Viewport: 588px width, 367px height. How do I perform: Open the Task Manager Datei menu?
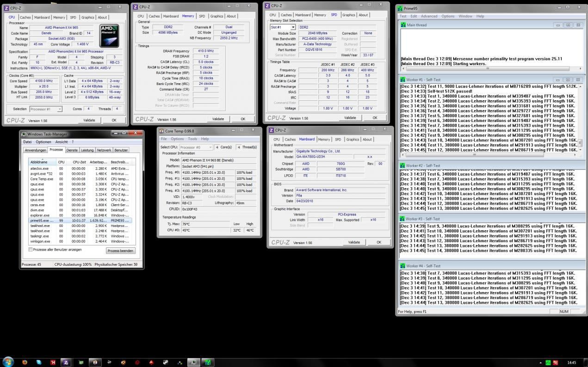tap(27, 142)
